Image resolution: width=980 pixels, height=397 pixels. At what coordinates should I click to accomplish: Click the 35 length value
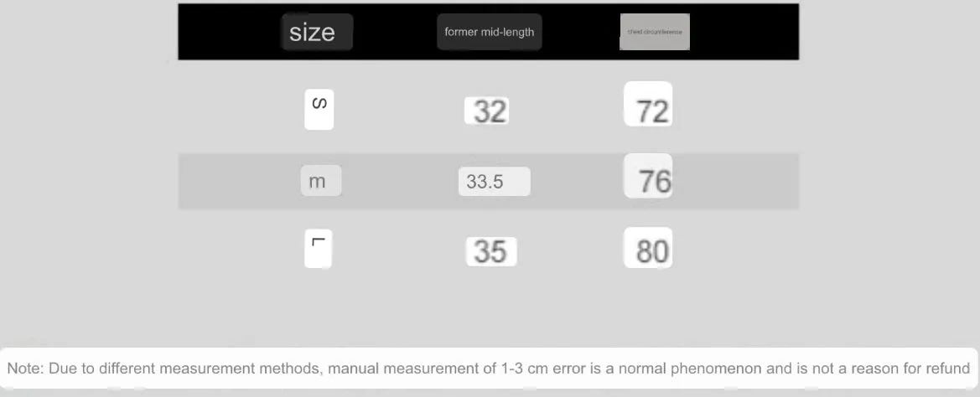491,251
